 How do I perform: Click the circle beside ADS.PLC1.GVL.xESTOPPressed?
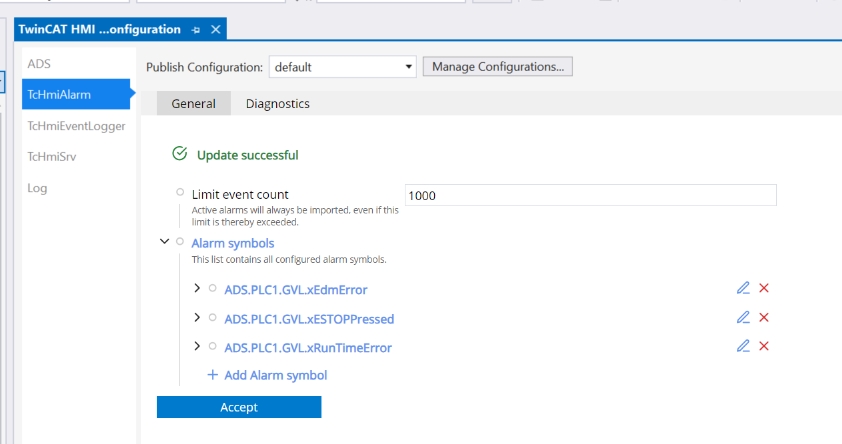point(213,317)
